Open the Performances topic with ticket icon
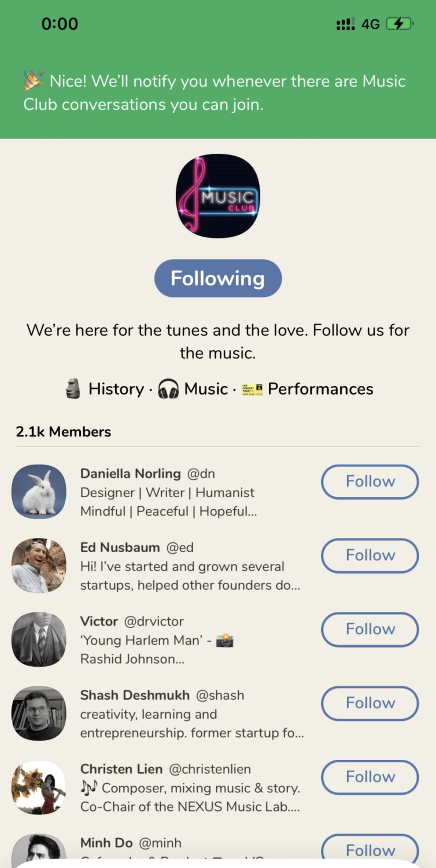The height and width of the screenshot is (868, 436). point(307,389)
